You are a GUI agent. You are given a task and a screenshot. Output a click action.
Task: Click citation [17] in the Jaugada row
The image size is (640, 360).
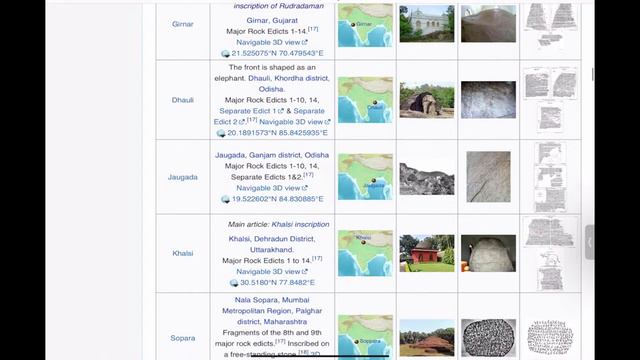coord(309,175)
